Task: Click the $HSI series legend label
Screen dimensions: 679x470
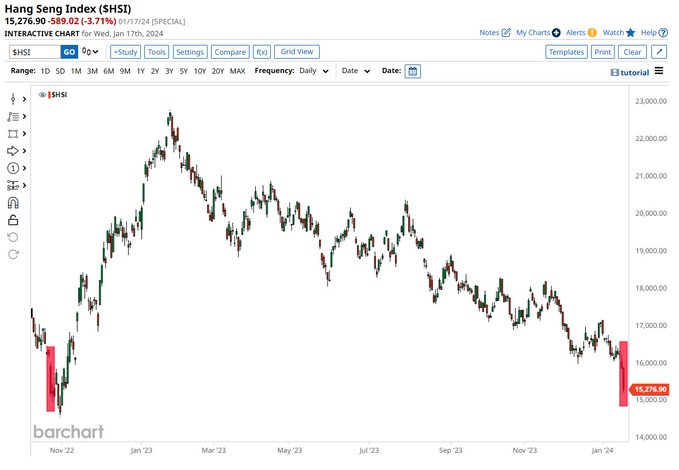Action: point(59,94)
